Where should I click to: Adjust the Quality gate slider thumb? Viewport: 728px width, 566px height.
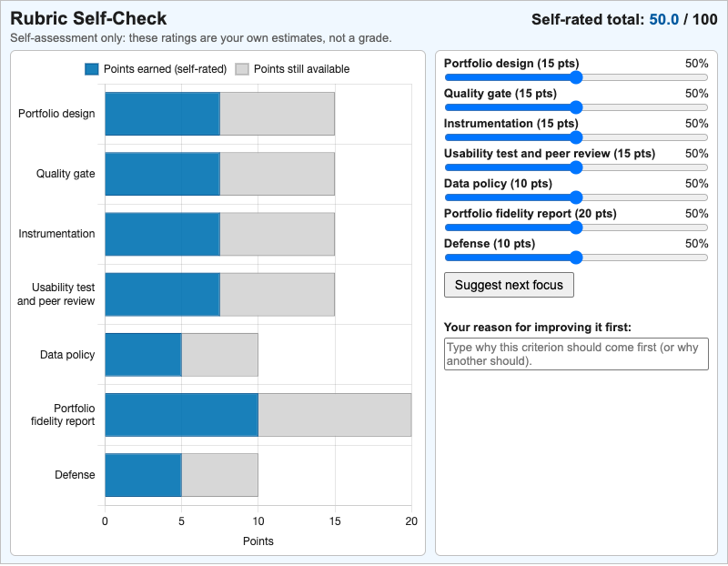tap(576, 107)
